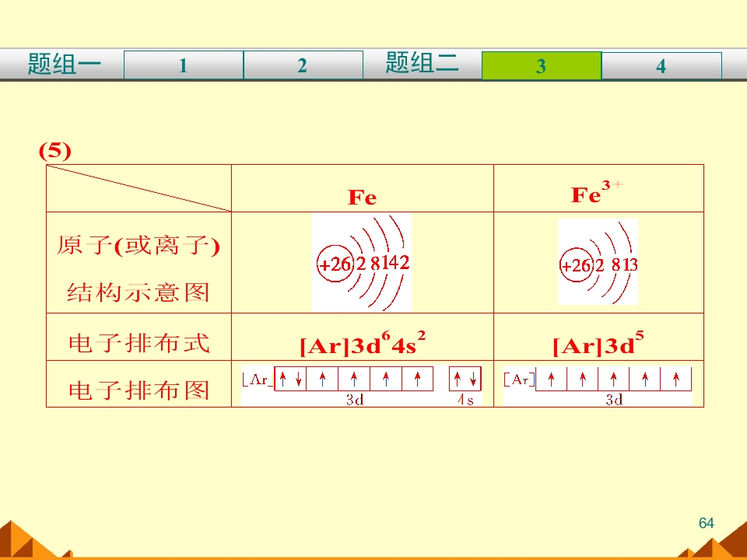Screen dimensions: 747x560
Task: Click the 电子排布图 row label
Action: (139, 389)
